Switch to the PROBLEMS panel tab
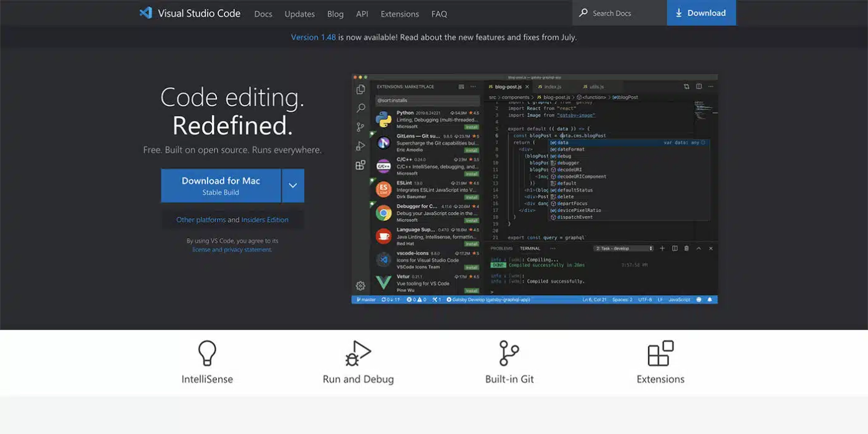The image size is (868, 434). [x=501, y=248]
